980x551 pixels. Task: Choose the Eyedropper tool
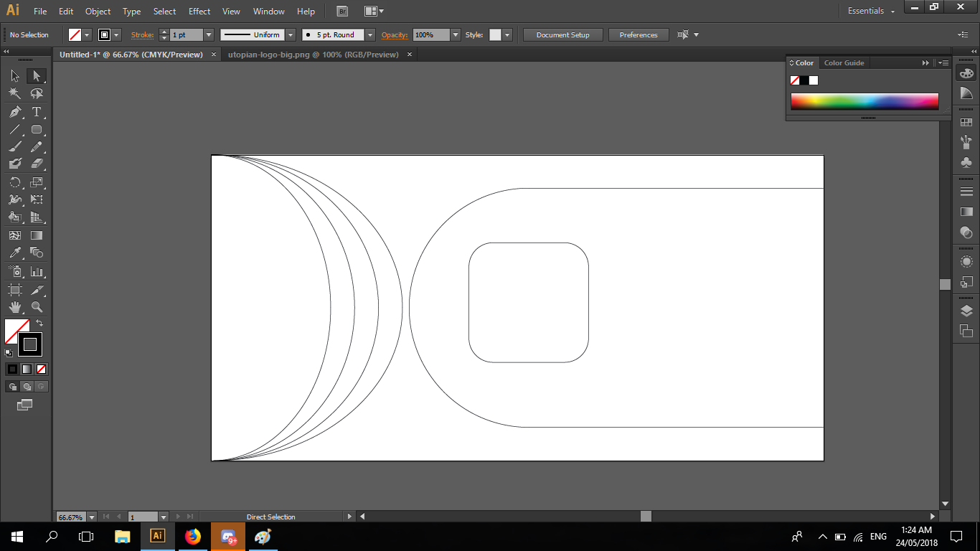(15, 253)
